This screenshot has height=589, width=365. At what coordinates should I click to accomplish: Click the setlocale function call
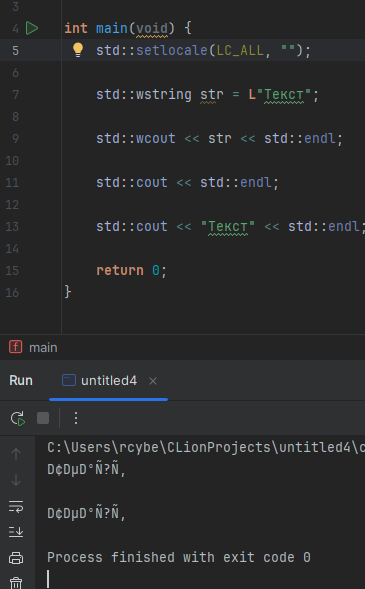point(172,50)
